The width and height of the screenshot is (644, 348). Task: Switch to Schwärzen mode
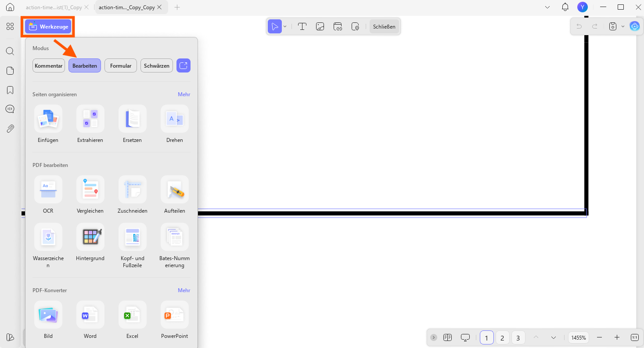[157, 65]
